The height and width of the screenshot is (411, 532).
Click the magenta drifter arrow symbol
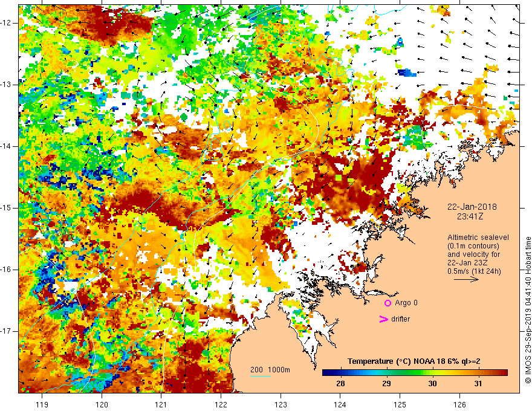383,319
